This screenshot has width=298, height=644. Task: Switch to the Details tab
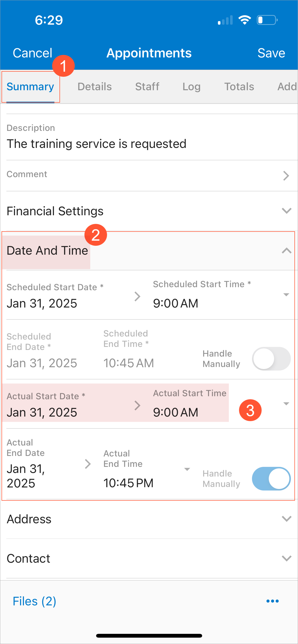coord(95,87)
